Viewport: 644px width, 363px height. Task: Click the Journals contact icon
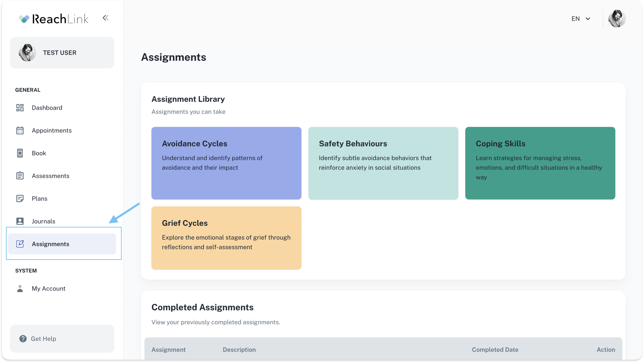[x=20, y=221]
